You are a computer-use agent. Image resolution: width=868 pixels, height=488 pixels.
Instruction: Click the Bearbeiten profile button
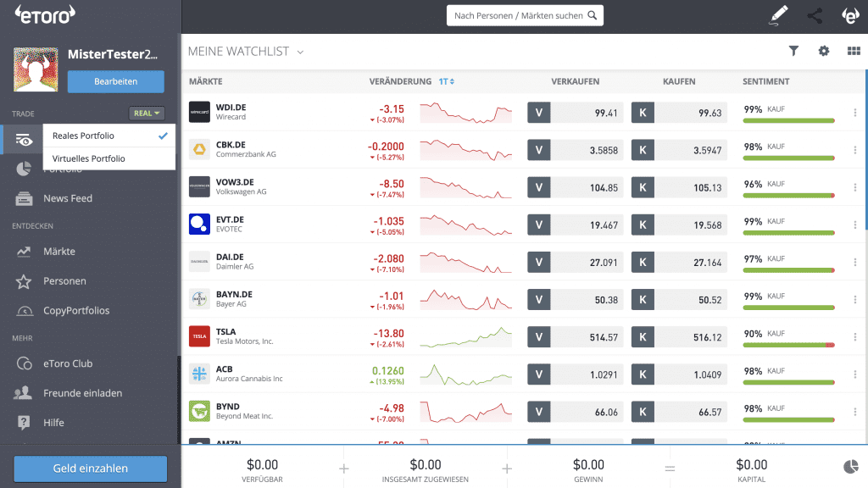115,81
